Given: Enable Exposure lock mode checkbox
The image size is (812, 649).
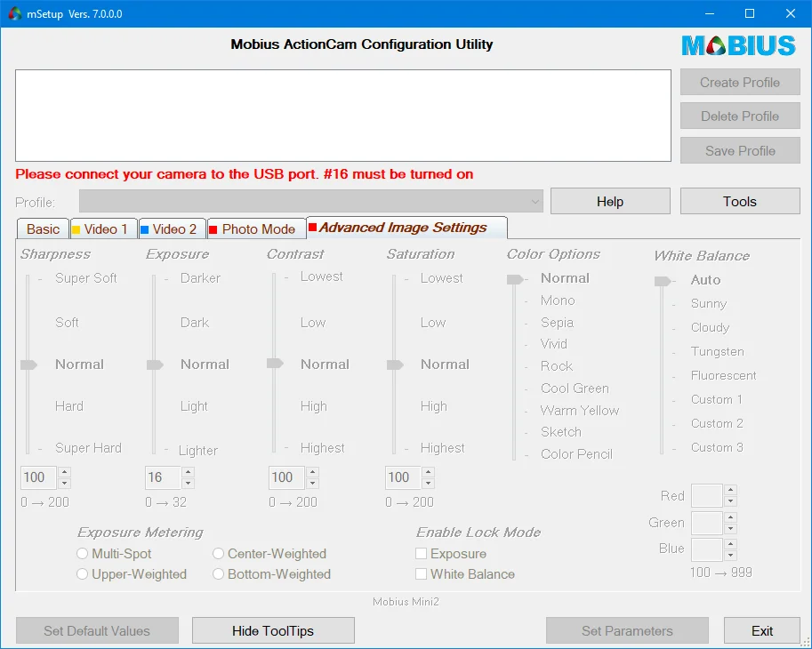Looking at the screenshot, I should pyautogui.click(x=421, y=554).
